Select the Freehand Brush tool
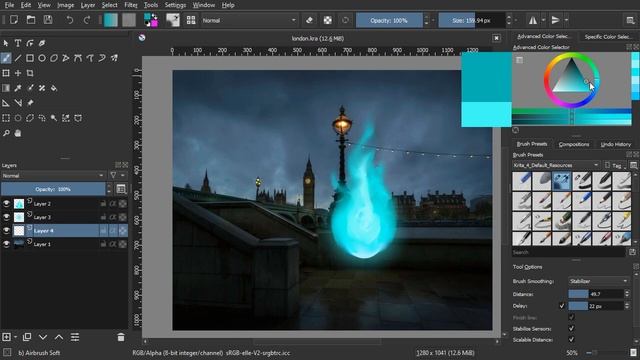This screenshot has width=640, height=360. [6, 58]
